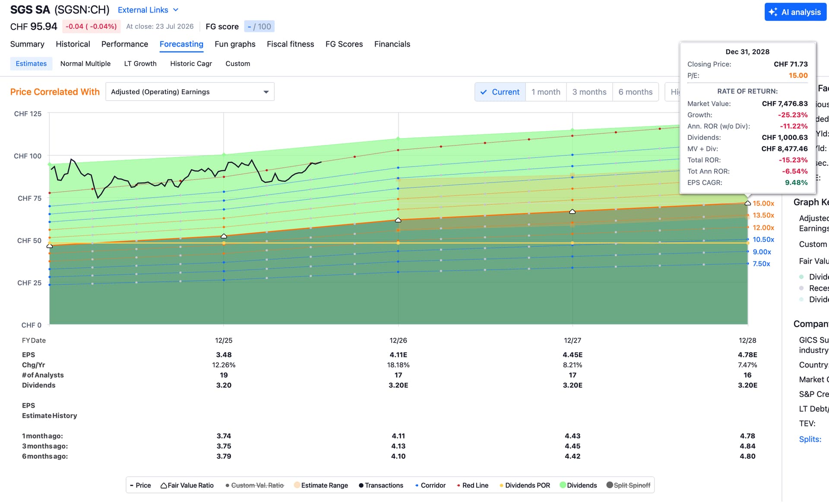Screen dimensions: 829x504
Task: Click the 10.50x P/E line label
Action: tap(763, 239)
